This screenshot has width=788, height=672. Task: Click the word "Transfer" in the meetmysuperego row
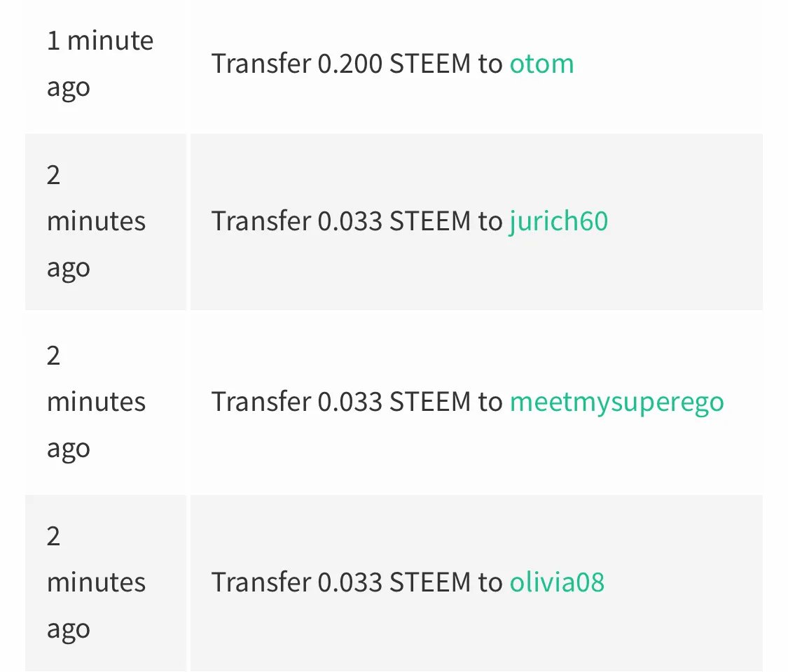click(261, 402)
